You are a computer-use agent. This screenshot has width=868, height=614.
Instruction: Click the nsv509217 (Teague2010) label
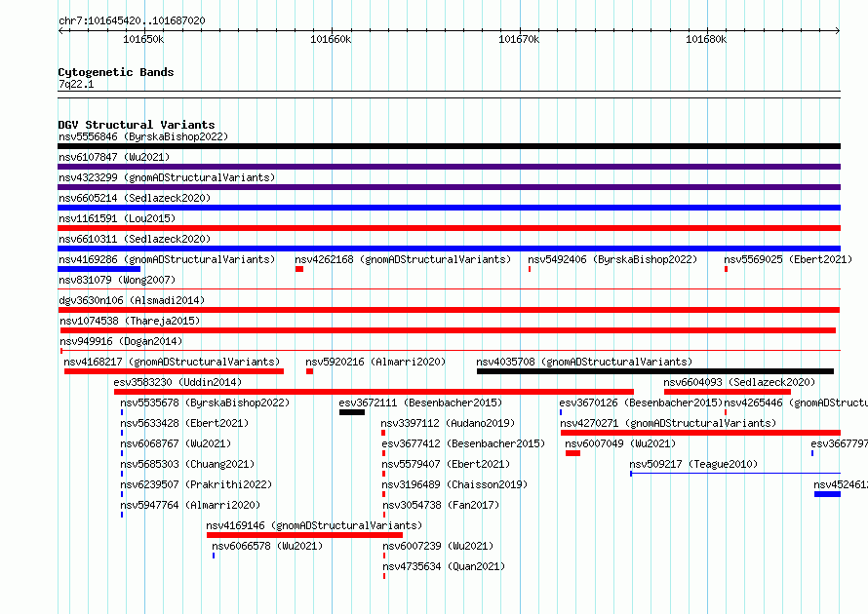tap(693, 464)
